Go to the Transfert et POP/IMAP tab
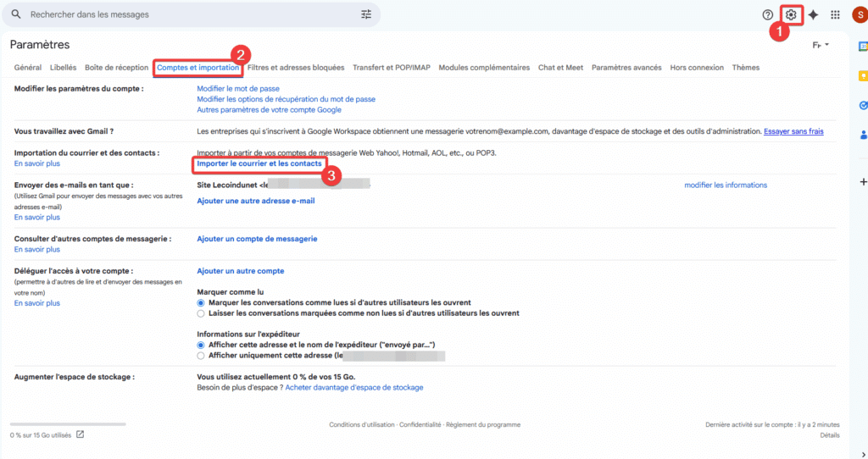Screen dimensions: 868x459 pos(392,68)
